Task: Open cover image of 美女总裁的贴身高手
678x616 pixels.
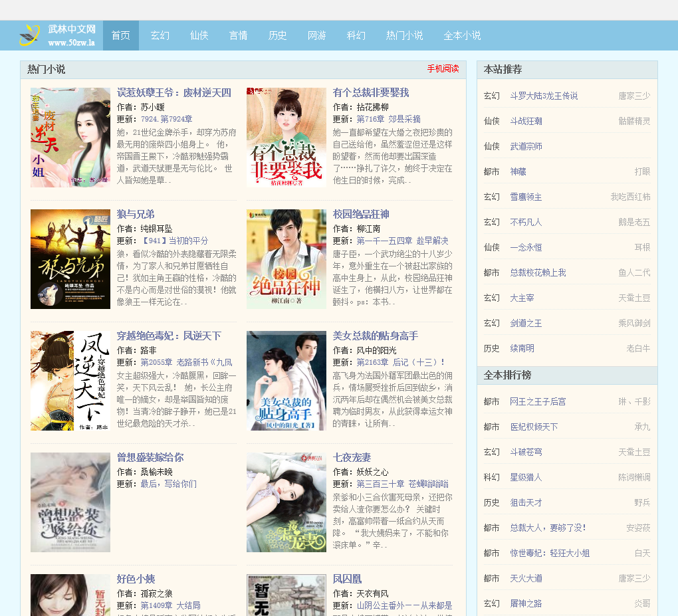Action: 286,381
